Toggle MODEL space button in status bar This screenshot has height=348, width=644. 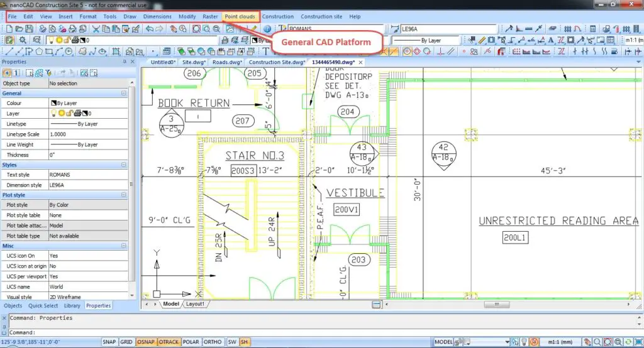443,342
